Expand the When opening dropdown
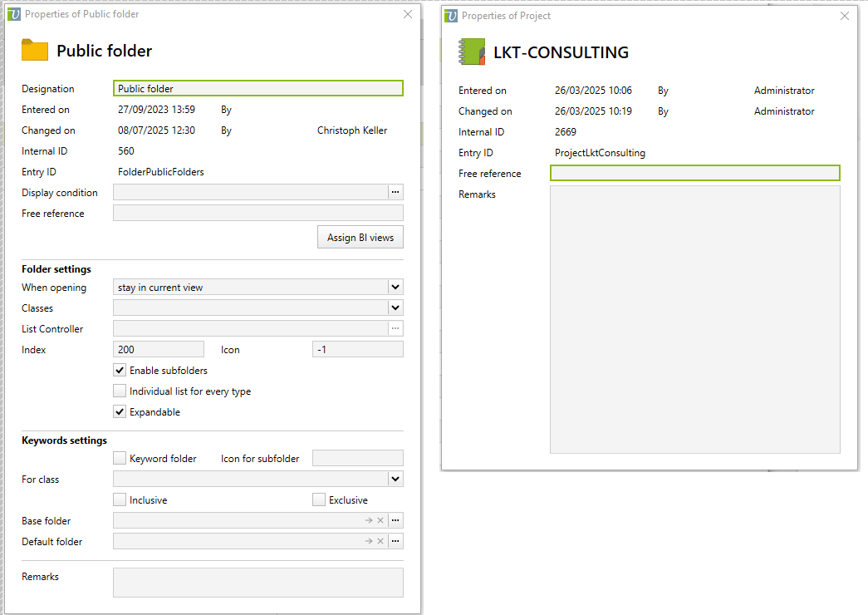Screen dimensions: 868x615 [x=395, y=288]
